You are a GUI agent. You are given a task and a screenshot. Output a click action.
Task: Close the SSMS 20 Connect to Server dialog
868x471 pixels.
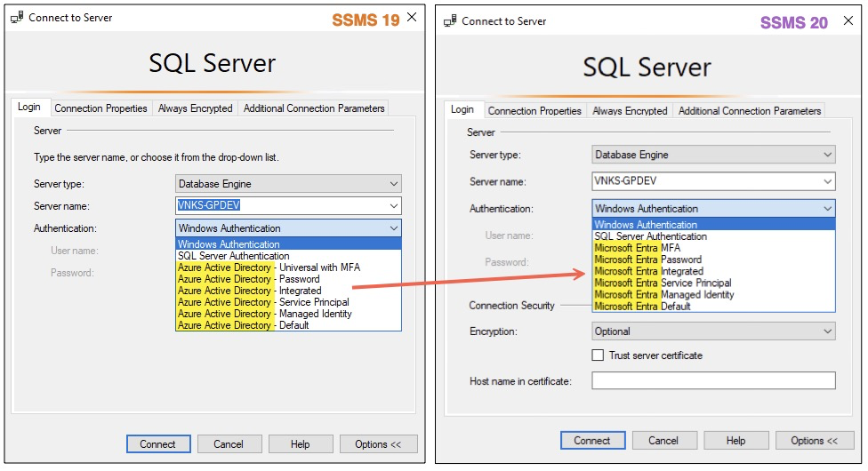pos(848,20)
